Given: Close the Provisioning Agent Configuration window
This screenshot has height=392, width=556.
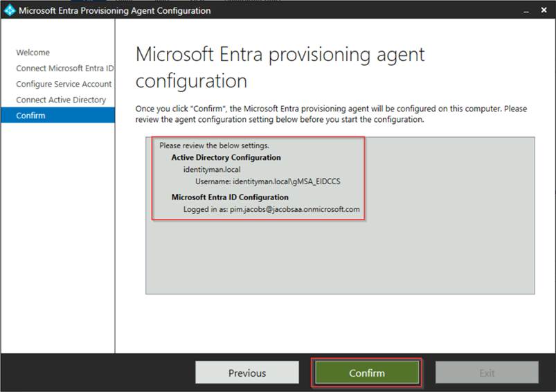Looking at the screenshot, I should click(544, 10).
